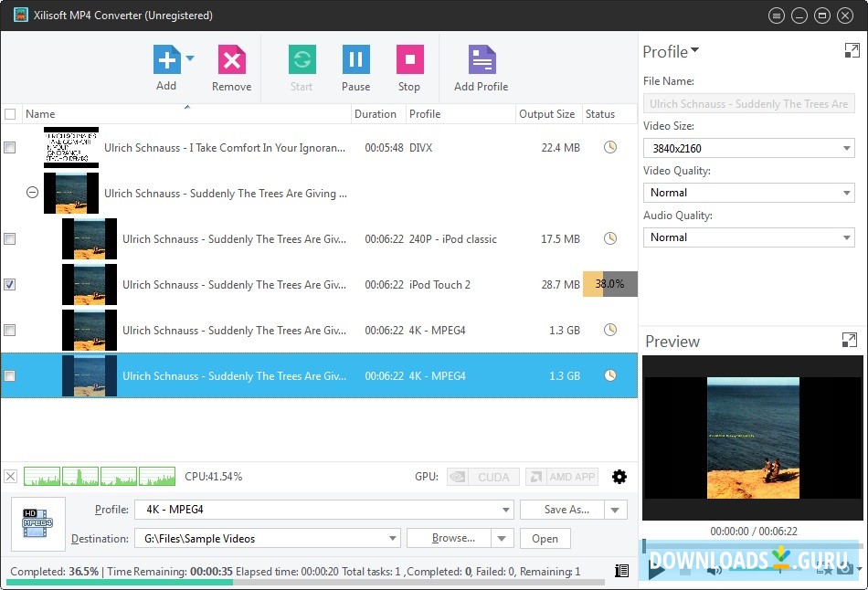Viewport: 868px width, 590px height.
Task: Open GPU settings with the gear icon
Action: click(619, 476)
